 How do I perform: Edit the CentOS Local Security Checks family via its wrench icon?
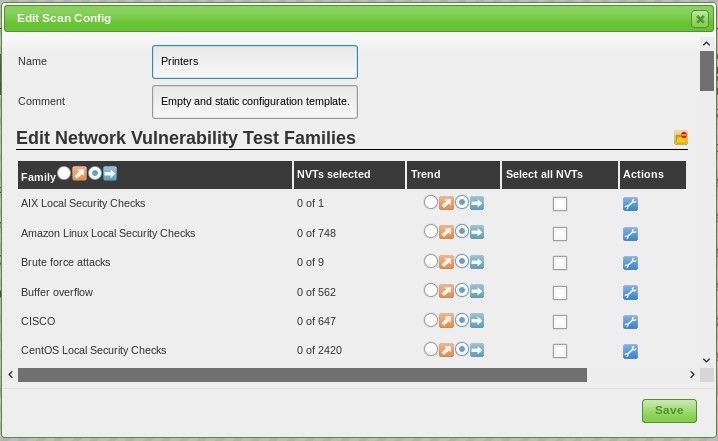(x=630, y=351)
